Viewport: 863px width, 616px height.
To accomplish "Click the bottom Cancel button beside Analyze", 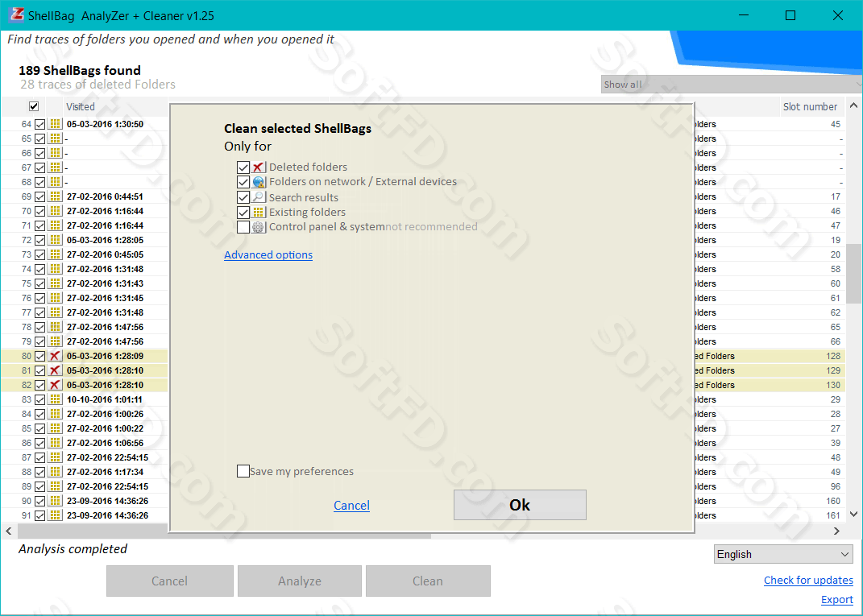I will tap(169, 581).
